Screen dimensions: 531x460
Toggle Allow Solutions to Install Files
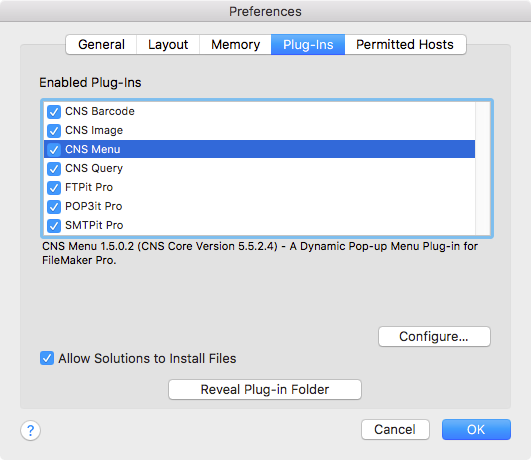[47, 358]
